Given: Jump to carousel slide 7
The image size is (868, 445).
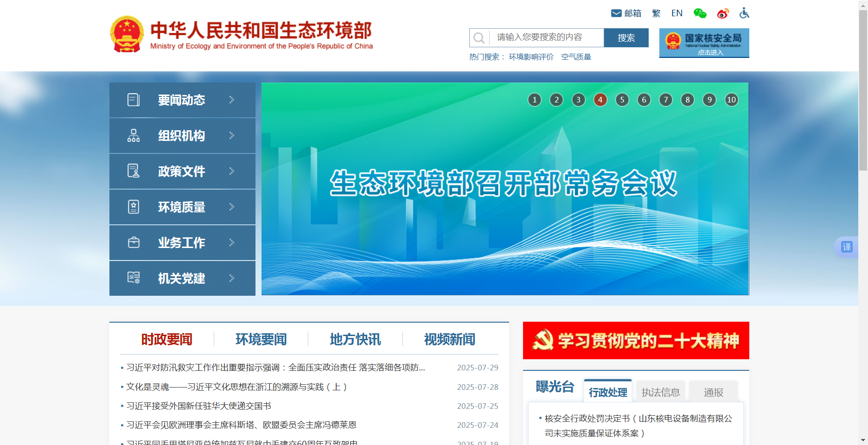Looking at the screenshot, I should pyautogui.click(x=666, y=100).
